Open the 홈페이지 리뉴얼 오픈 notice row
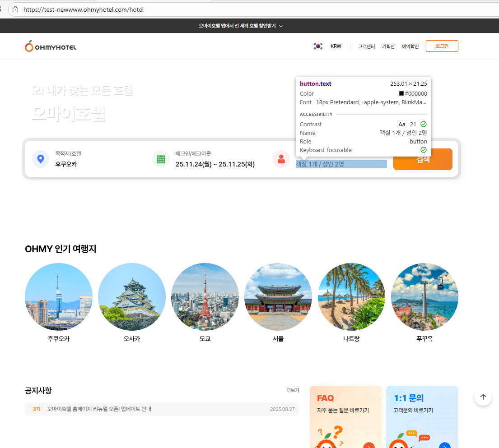This screenshot has width=499, height=448. click(x=162, y=409)
